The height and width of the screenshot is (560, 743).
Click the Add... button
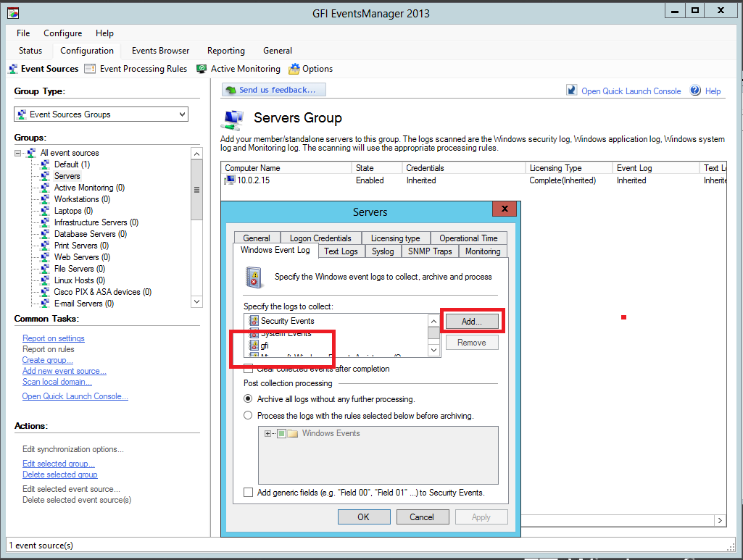(x=472, y=321)
